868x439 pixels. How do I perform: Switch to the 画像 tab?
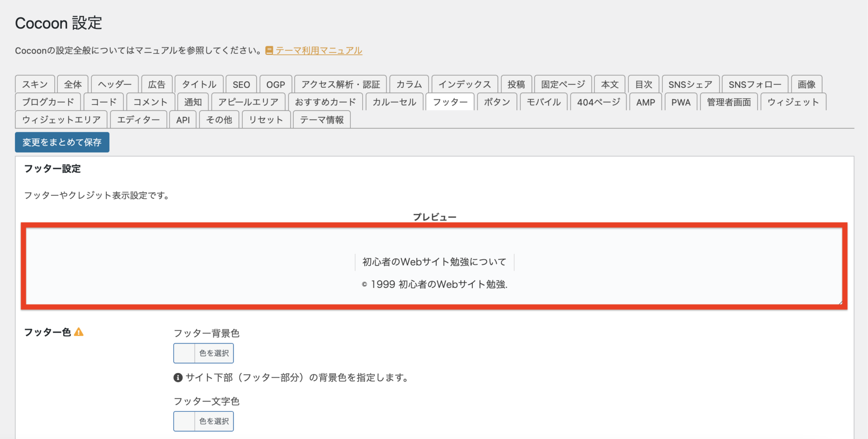807,84
